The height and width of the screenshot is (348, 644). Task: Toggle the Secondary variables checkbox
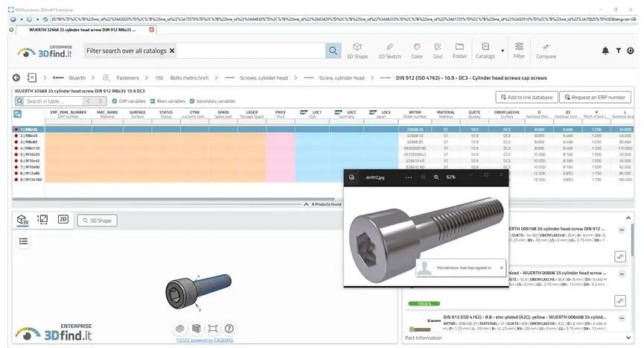point(192,101)
